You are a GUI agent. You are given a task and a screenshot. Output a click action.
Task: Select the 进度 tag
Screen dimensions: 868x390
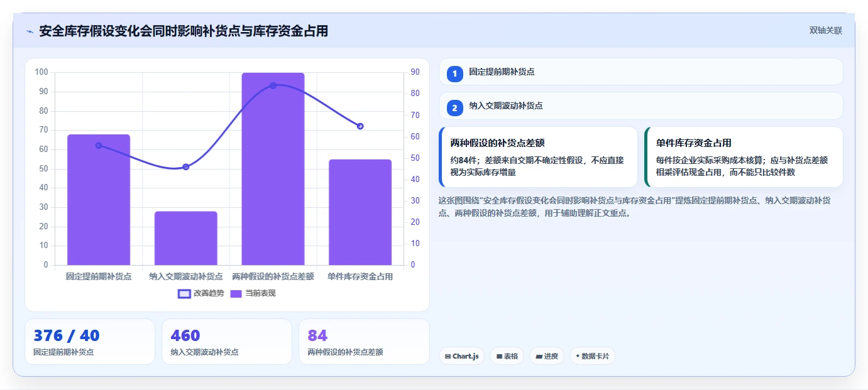click(547, 356)
